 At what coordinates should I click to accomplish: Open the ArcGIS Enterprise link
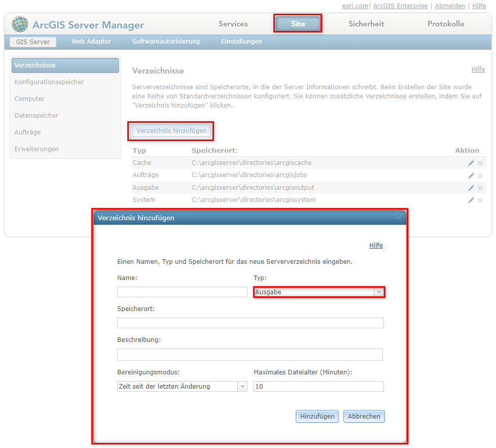[x=401, y=6]
